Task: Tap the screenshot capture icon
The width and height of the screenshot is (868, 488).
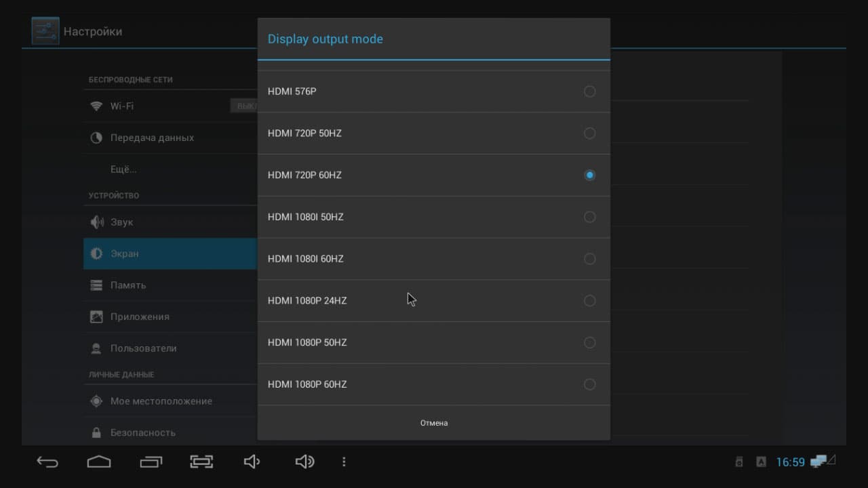Action: [x=201, y=462]
